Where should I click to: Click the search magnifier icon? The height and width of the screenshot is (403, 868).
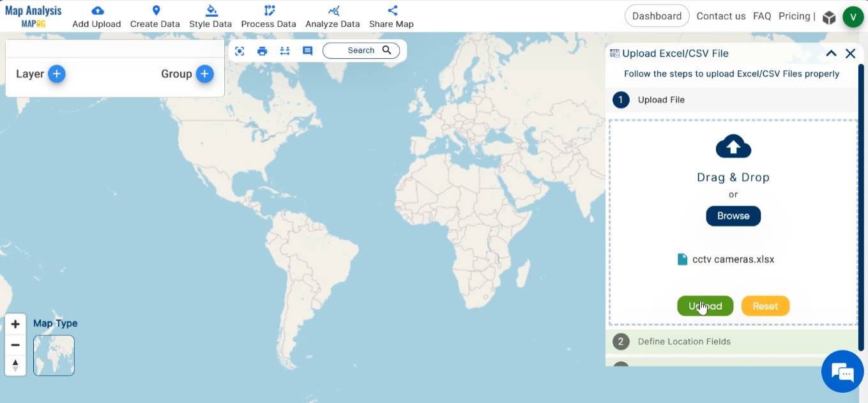(x=386, y=50)
